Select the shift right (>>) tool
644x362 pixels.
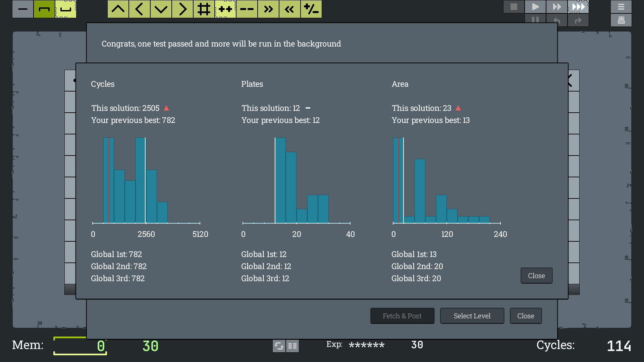(x=268, y=9)
